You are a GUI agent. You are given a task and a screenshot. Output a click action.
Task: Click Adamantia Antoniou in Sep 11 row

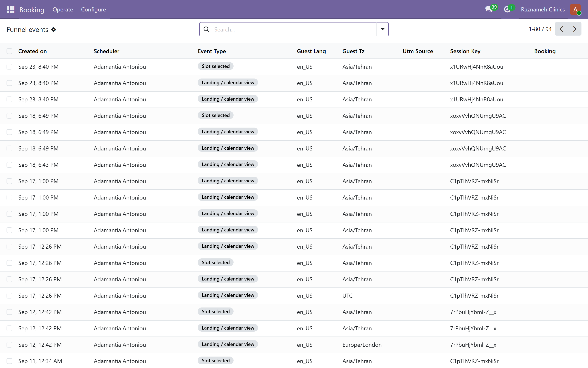120,361
